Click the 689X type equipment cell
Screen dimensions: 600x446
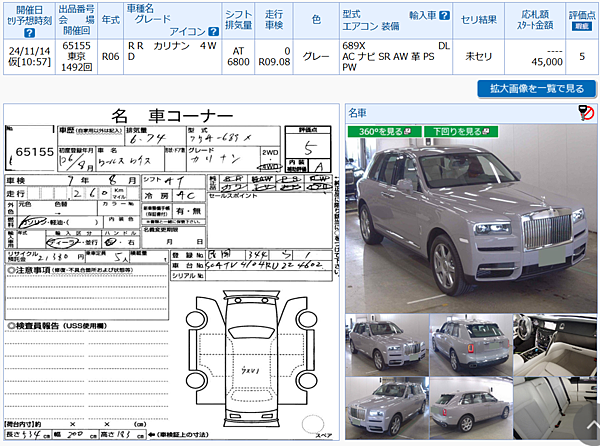tap(396, 56)
